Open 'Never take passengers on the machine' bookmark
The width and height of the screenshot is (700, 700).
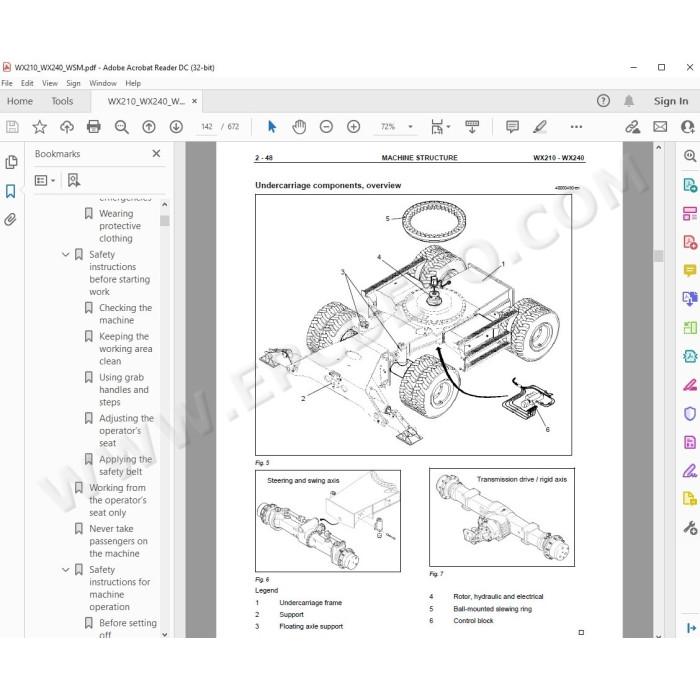click(x=118, y=541)
